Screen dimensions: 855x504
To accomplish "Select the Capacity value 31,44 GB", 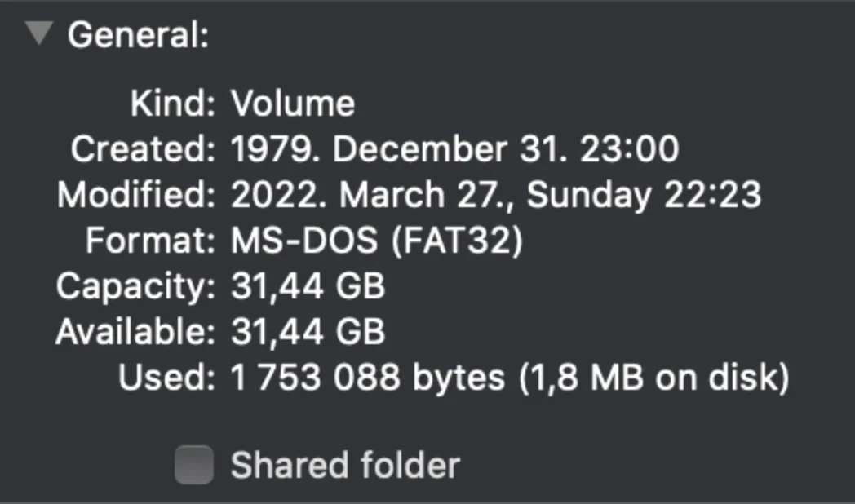I will pyautogui.click(x=308, y=286).
